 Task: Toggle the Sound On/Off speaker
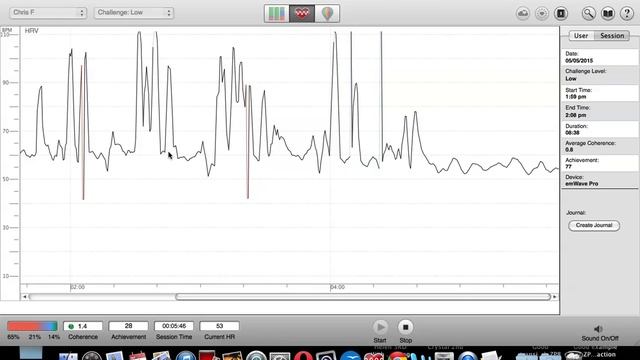pyautogui.click(x=598, y=329)
